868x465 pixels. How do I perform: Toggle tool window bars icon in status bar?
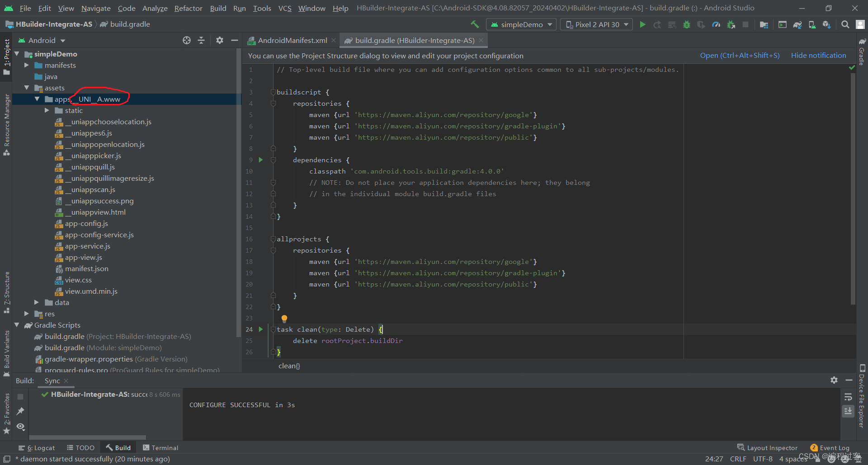point(7,459)
